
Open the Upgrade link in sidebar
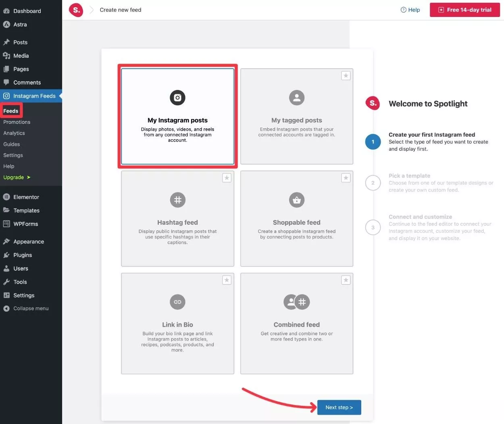17,178
